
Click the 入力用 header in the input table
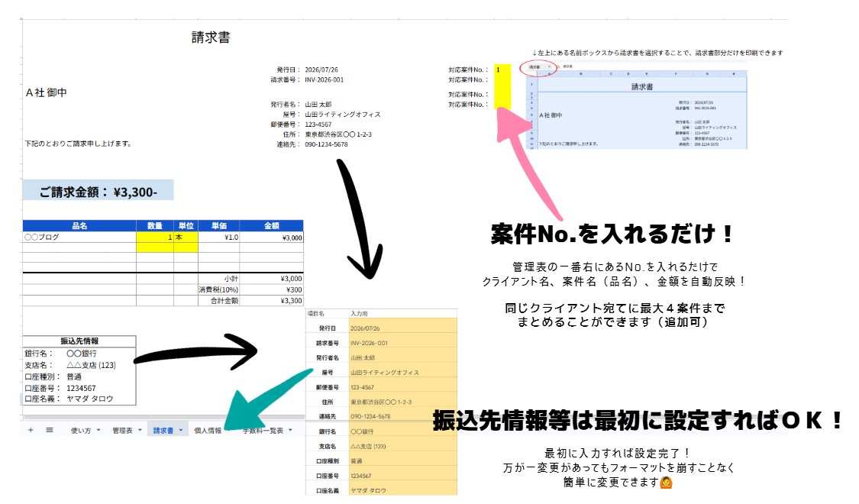point(360,313)
